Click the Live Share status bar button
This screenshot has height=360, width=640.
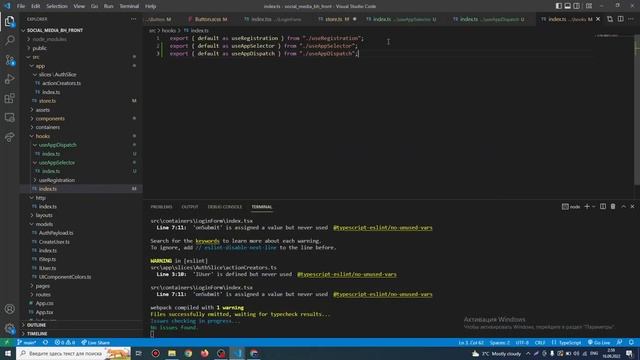click(x=96, y=342)
